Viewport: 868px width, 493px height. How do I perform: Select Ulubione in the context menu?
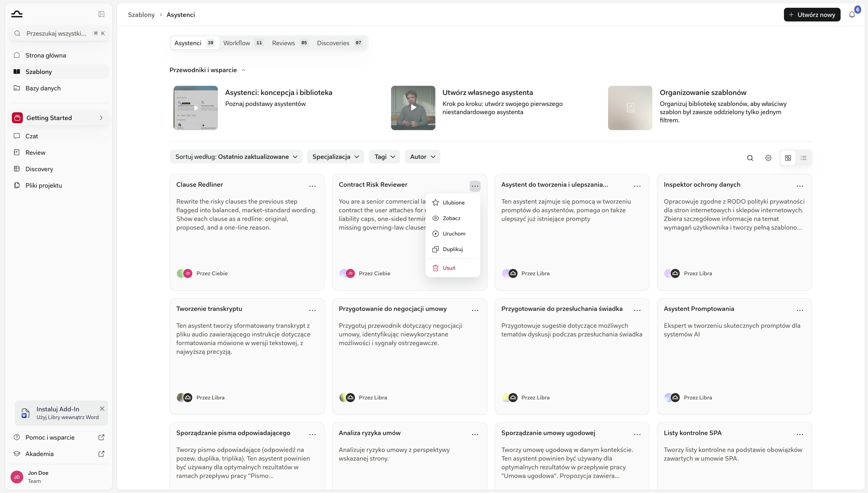453,202
